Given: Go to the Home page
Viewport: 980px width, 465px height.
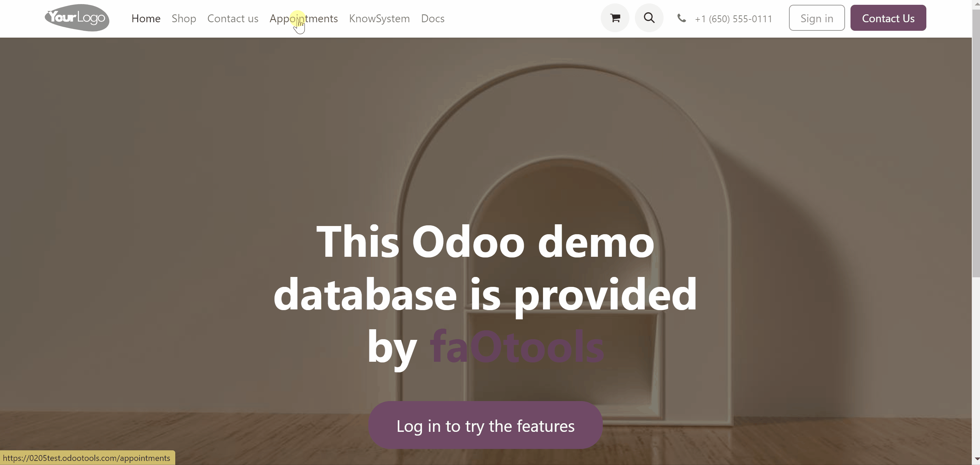Looking at the screenshot, I should (x=146, y=18).
